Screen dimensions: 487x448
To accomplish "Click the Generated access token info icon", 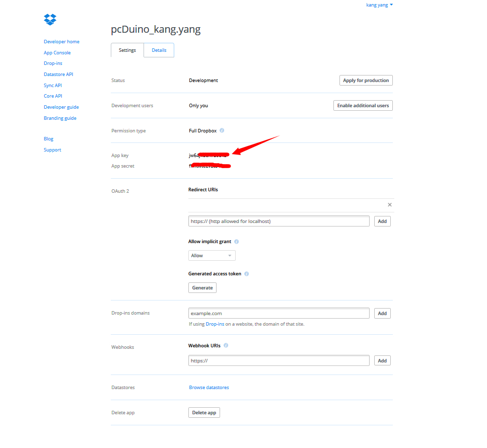I will pos(247,274).
